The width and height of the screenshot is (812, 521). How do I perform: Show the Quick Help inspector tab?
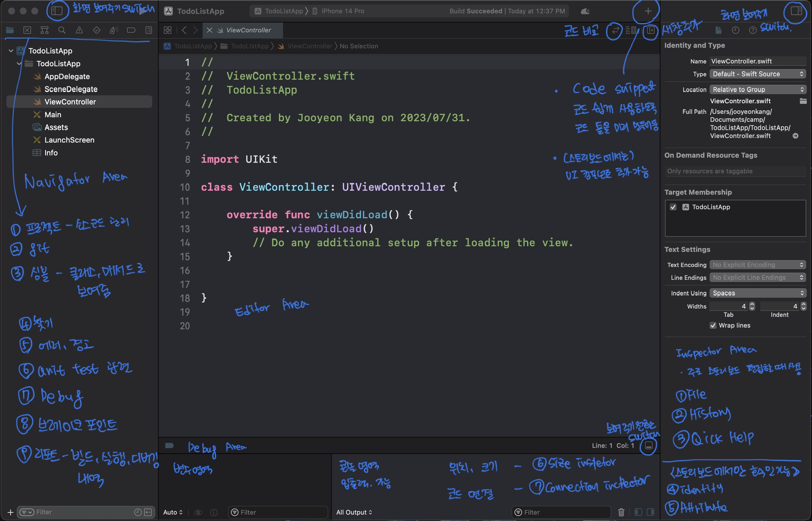click(x=753, y=30)
